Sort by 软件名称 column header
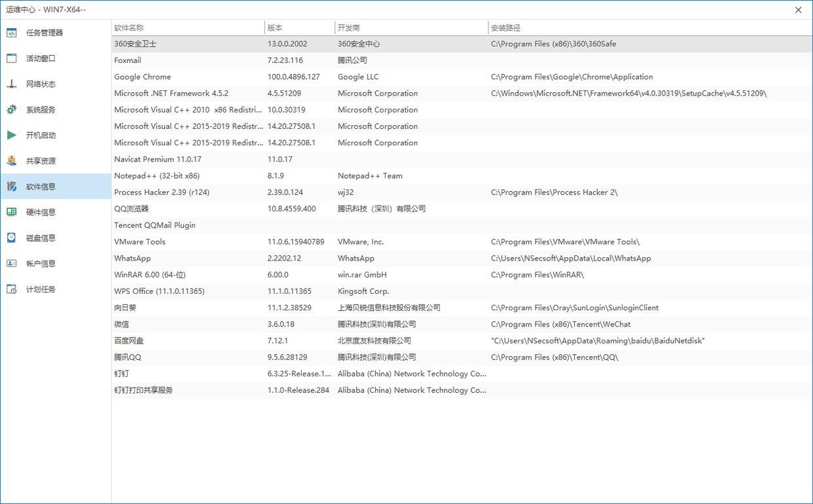813x504 pixels. click(129, 28)
